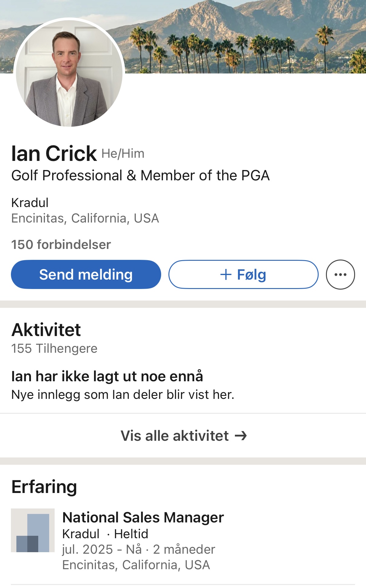The width and height of the screenshot is (366, 588).
Task: Select the Erfaring section heading
Action: pos(44,487)
